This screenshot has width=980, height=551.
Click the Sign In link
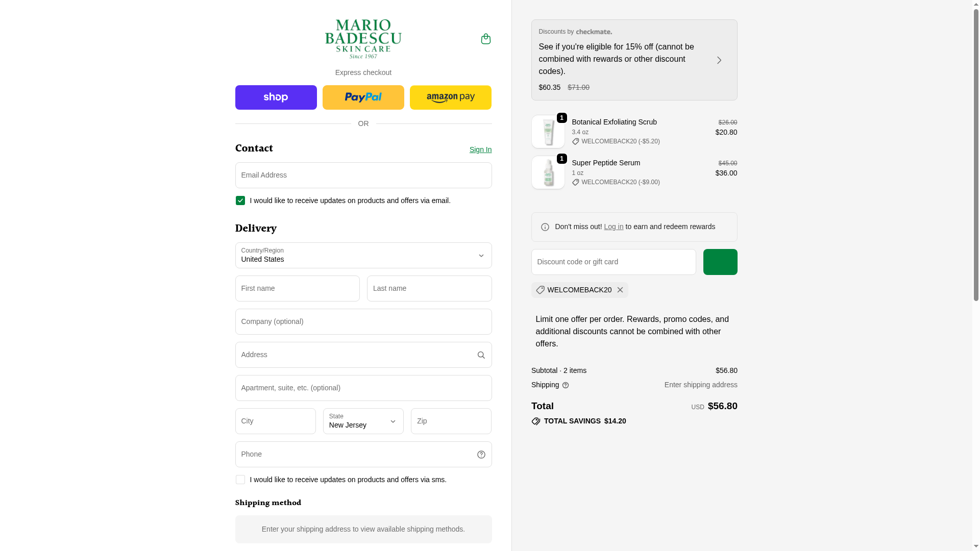point(480,149)
